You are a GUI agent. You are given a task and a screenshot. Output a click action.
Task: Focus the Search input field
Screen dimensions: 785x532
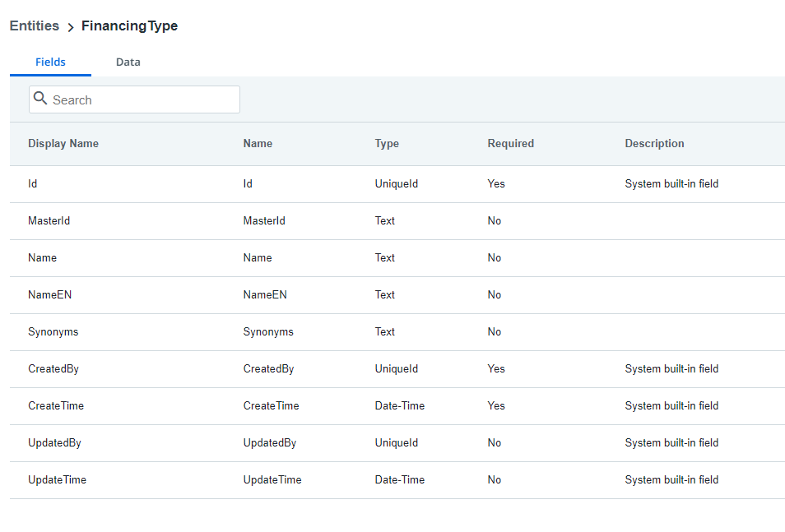click(x=134, y=99)
